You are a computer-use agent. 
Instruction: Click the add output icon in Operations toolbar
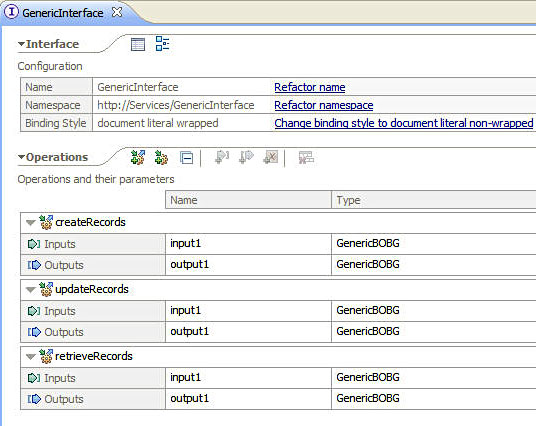pos(246,157)
